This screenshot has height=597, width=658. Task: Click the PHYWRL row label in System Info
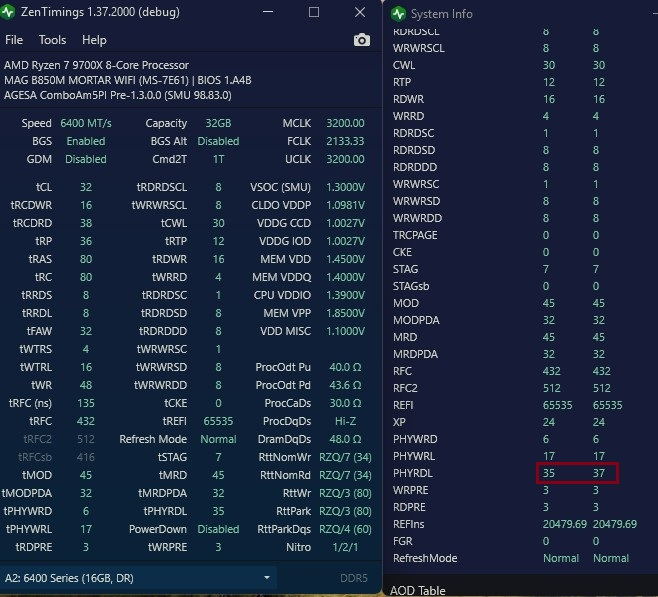414,456
